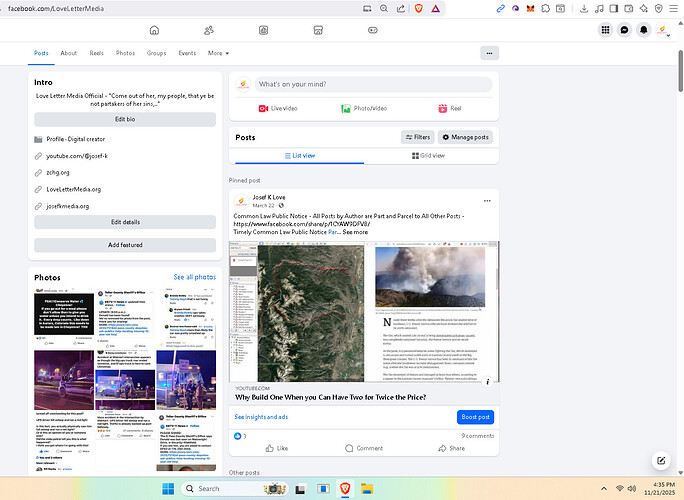Open the notifications bell

click(643, 30)
